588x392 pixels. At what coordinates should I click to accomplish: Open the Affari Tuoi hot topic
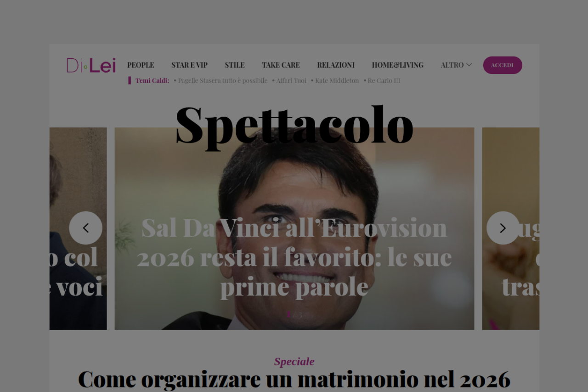(x=291, y=80)
